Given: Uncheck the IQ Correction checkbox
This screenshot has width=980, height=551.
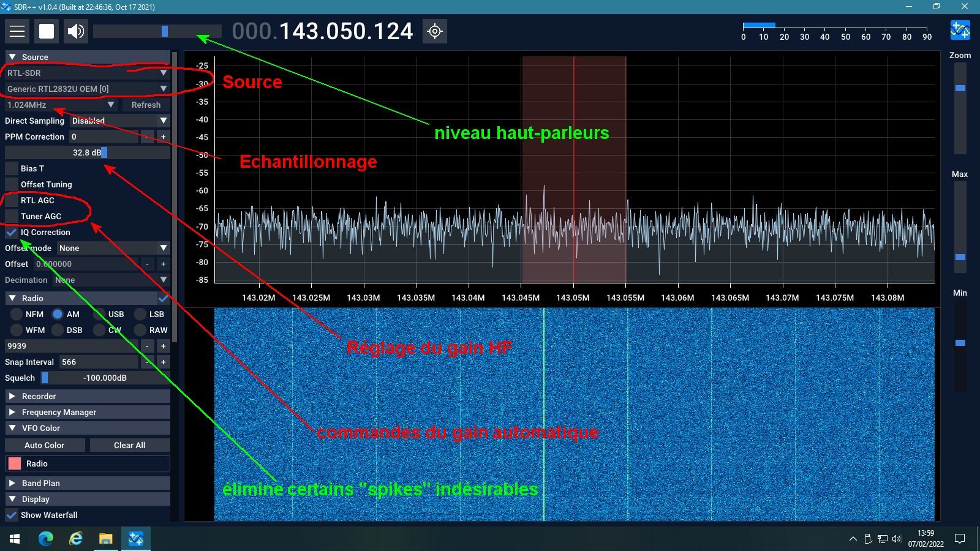Looking at the screenshot, I should pyautogui.click(x=12, y=232).
